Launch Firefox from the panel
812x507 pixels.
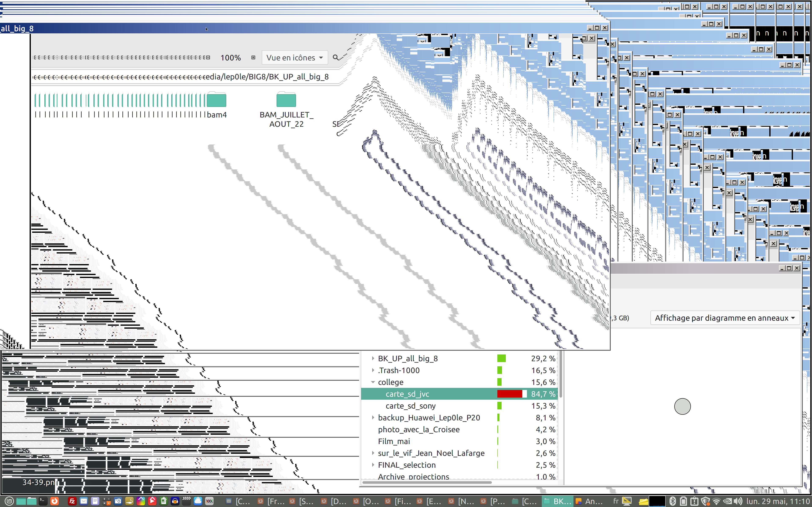54,501
